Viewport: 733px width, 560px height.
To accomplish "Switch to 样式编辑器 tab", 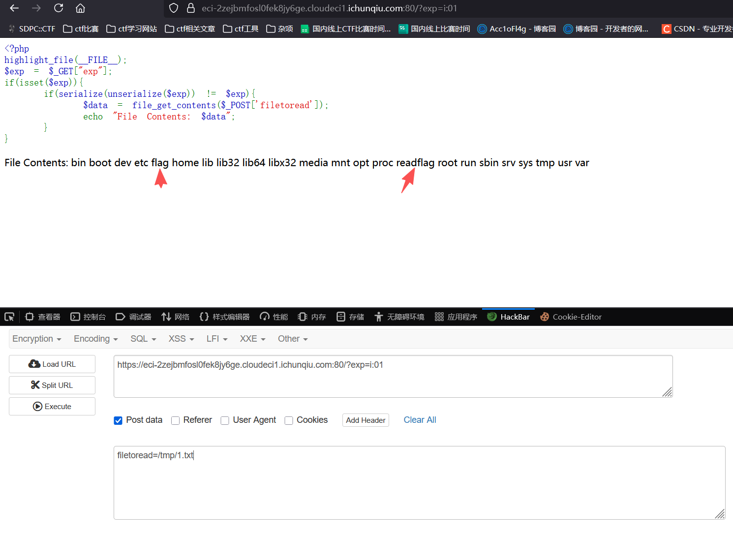I will (224, 317).
